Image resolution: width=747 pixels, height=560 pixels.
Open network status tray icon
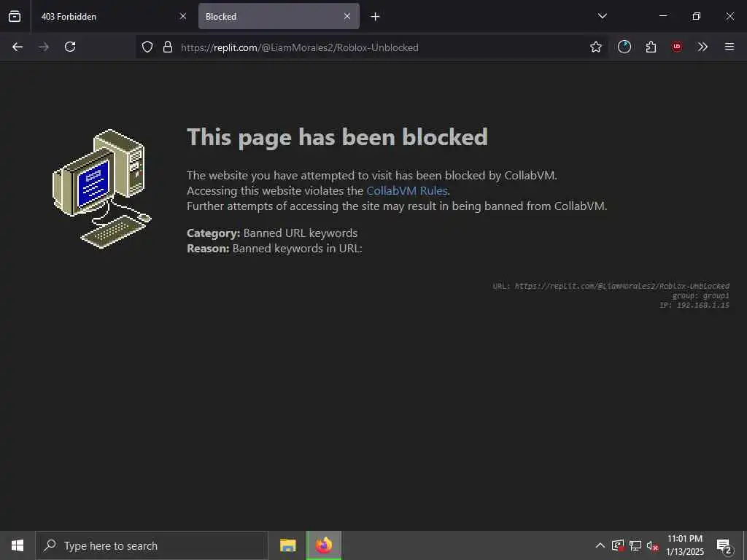[x=635, y=545]
